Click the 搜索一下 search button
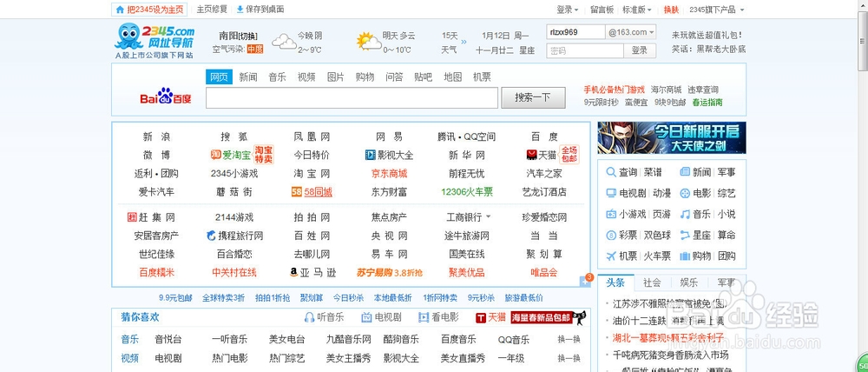The height and width of the screenshot is (372, 868). coord(533,97)
